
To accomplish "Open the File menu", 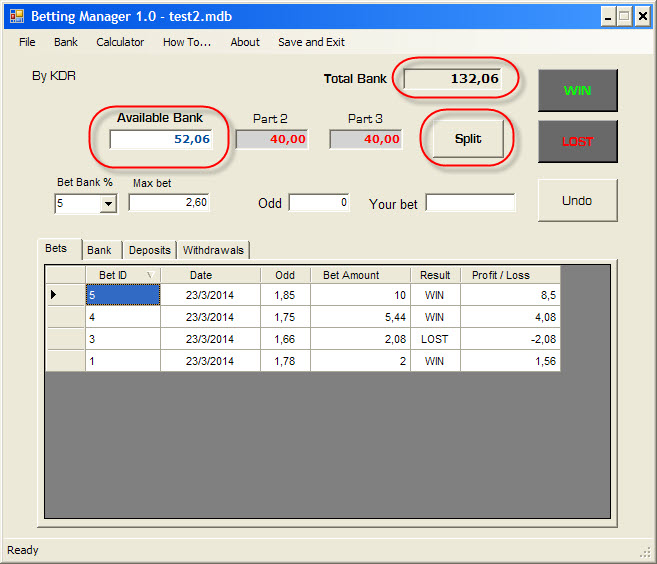I will pos(27,42).
